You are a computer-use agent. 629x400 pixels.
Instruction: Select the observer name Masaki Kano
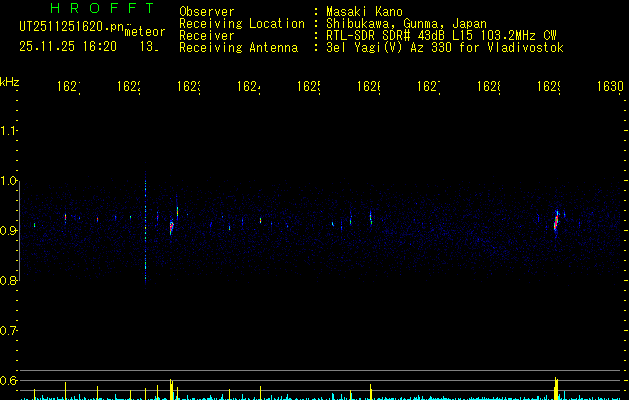click(x=364, y=12)
